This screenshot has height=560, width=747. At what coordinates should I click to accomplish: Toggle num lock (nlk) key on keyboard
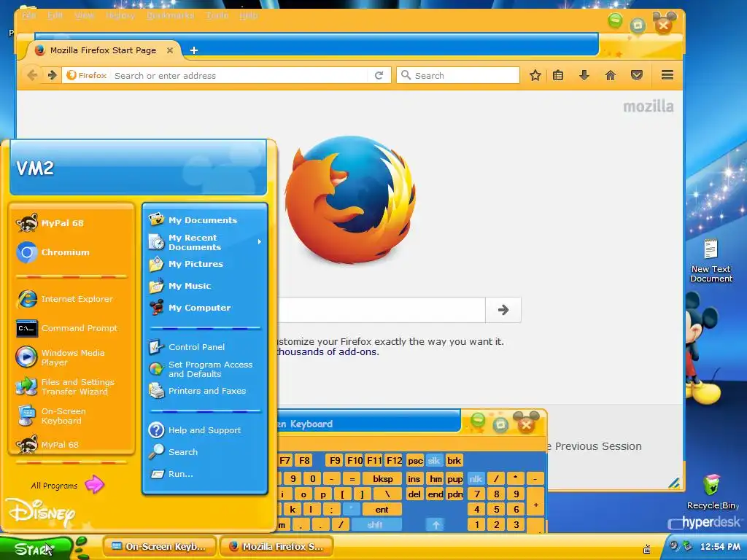[x=476, y=479]
